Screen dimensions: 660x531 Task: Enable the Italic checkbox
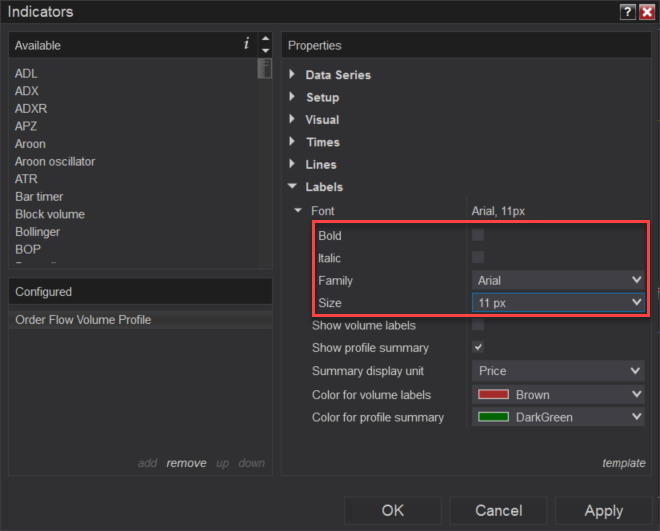[478, 258]
